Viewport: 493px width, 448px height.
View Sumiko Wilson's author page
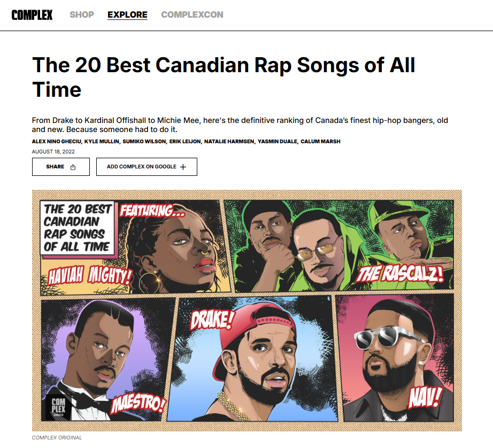144,142
